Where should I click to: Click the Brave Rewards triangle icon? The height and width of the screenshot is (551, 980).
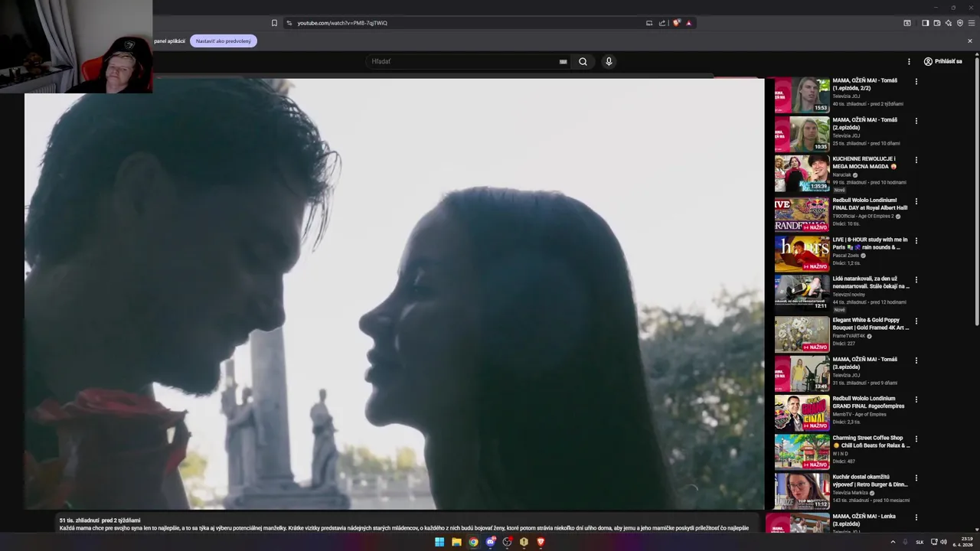pos(688,23)
